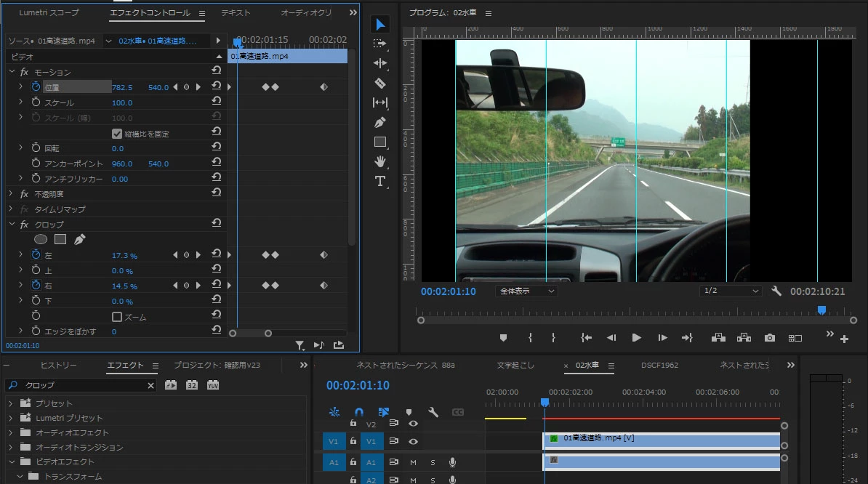
Task: Select the Track Select Forward tool
Action: tap(379, 43)
